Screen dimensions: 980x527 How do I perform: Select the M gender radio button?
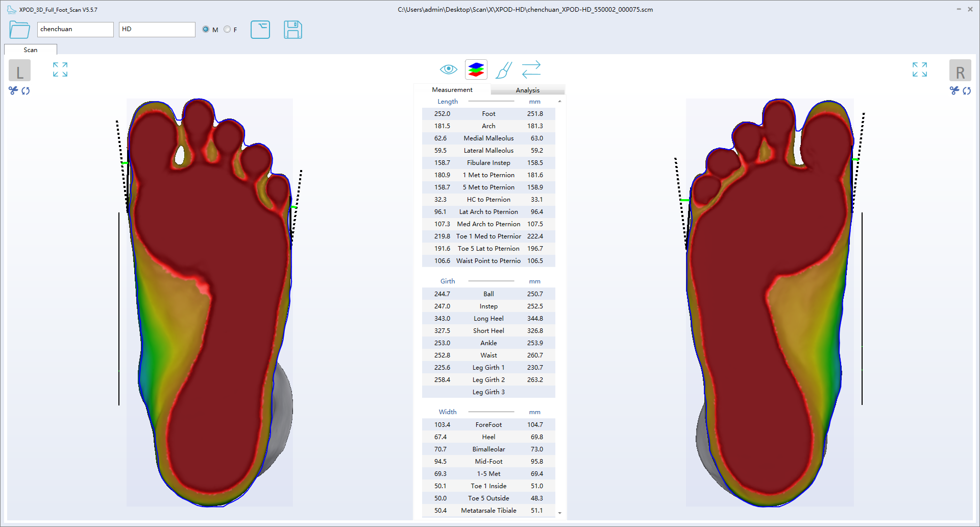[206, 30]
